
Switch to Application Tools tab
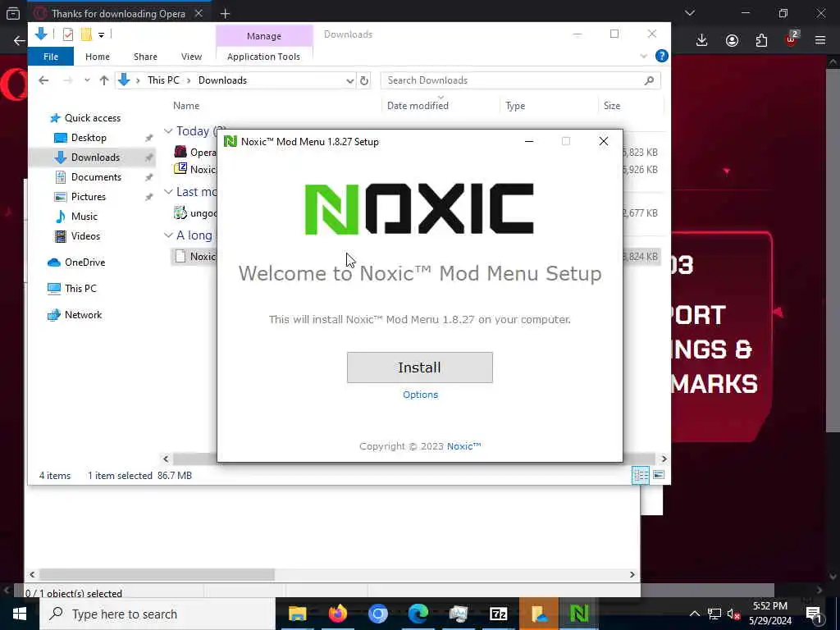(263, 57)
